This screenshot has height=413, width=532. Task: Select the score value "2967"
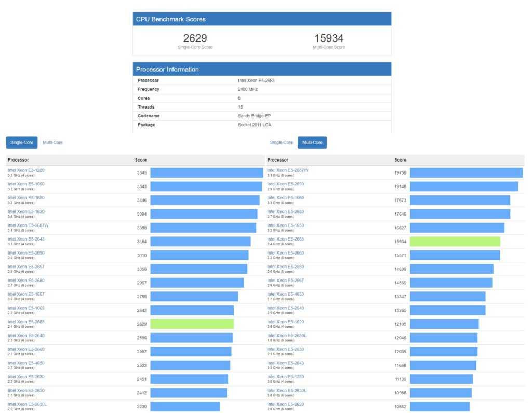click(142, 283)
